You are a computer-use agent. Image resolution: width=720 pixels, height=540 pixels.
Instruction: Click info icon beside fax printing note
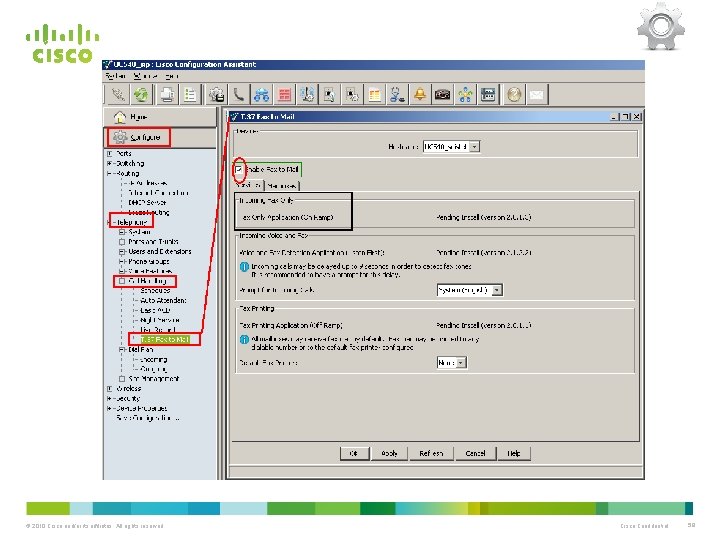click(x=244, y=340)
